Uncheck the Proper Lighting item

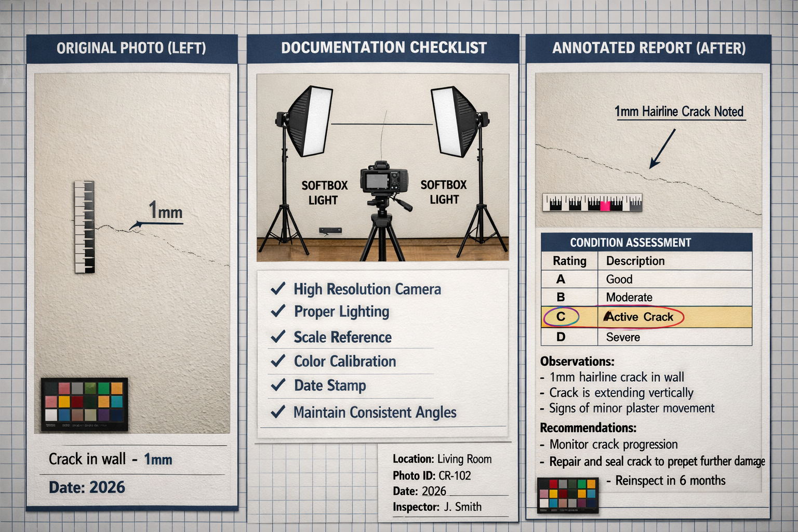pyautogui.click(x=278, y=312)
